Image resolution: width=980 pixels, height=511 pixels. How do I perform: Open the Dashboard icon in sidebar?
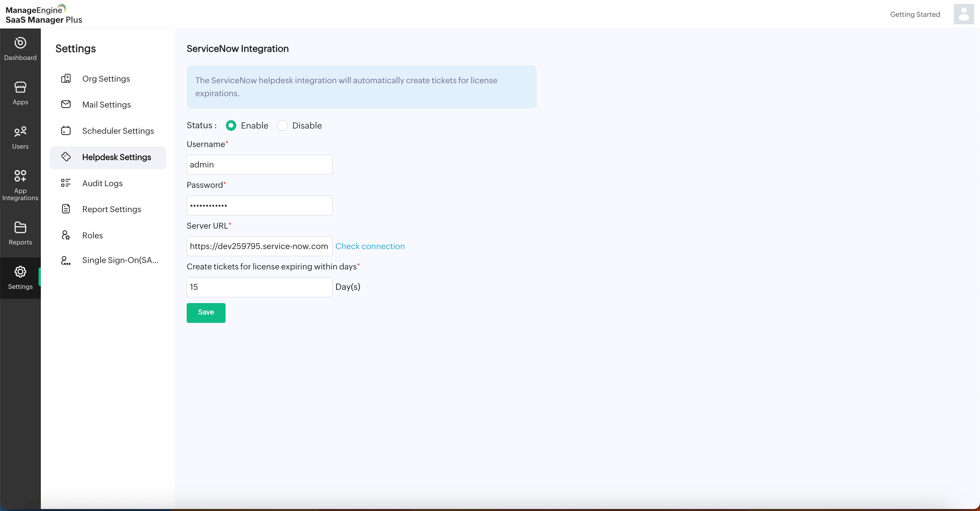point(20,43)
